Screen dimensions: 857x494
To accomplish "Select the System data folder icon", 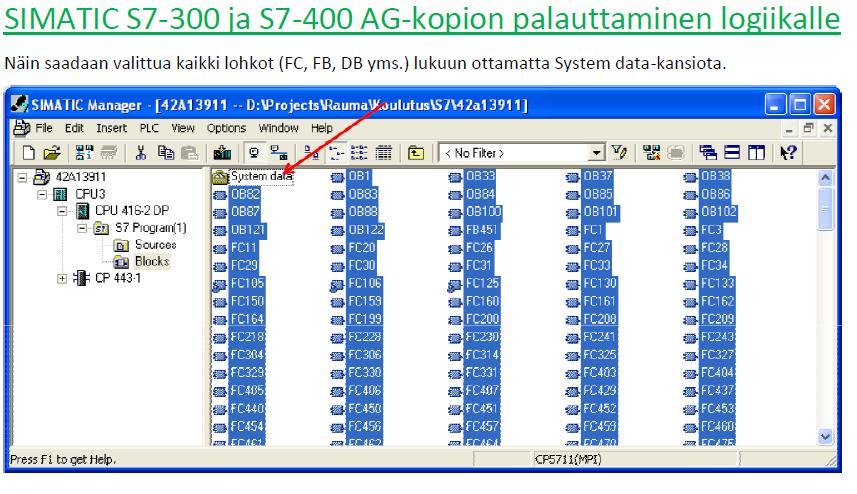I will 220,177.
